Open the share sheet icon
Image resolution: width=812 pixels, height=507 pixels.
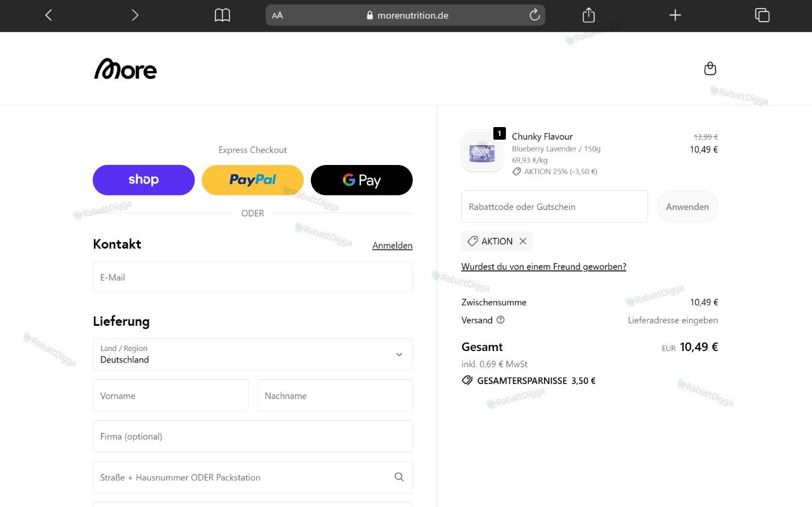589,15
